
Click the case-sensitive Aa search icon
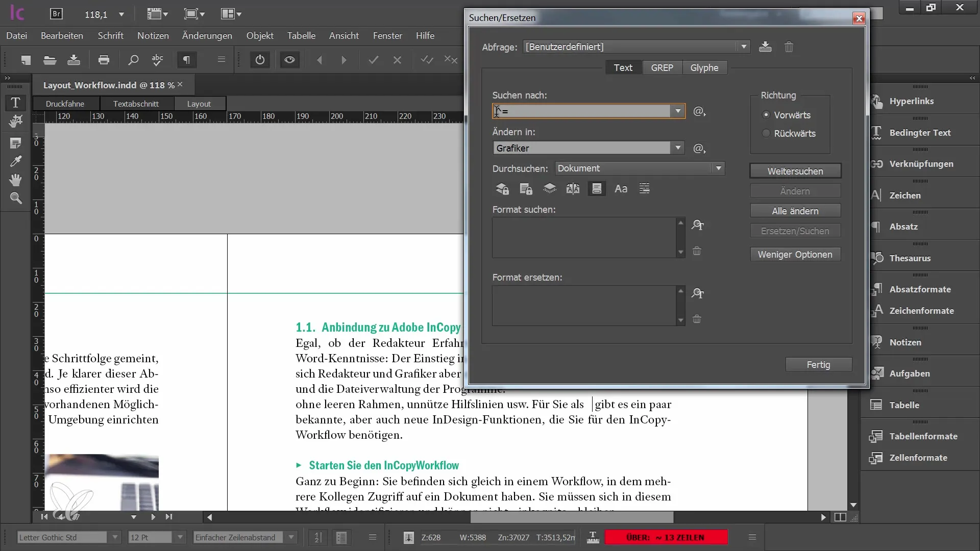pos(620,189)
